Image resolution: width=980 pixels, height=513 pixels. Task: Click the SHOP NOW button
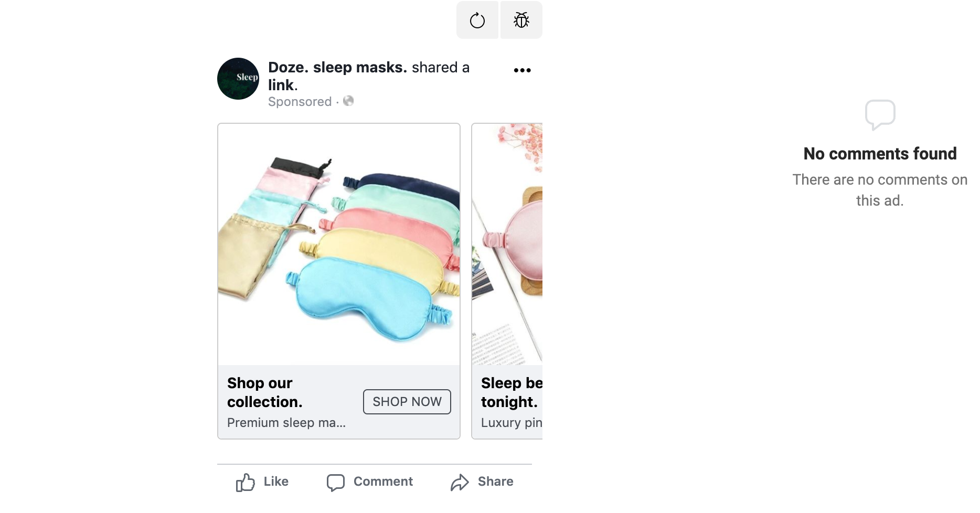pos(407,402)
